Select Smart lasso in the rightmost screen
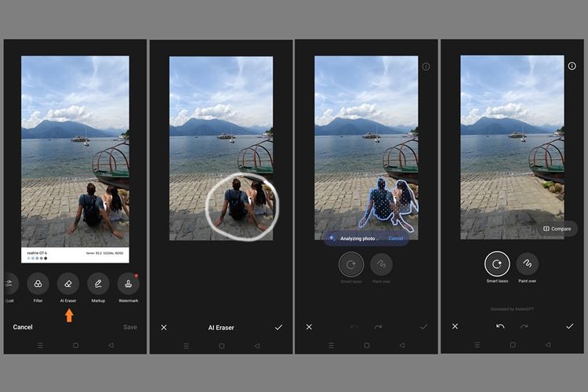 coord(497,264)
